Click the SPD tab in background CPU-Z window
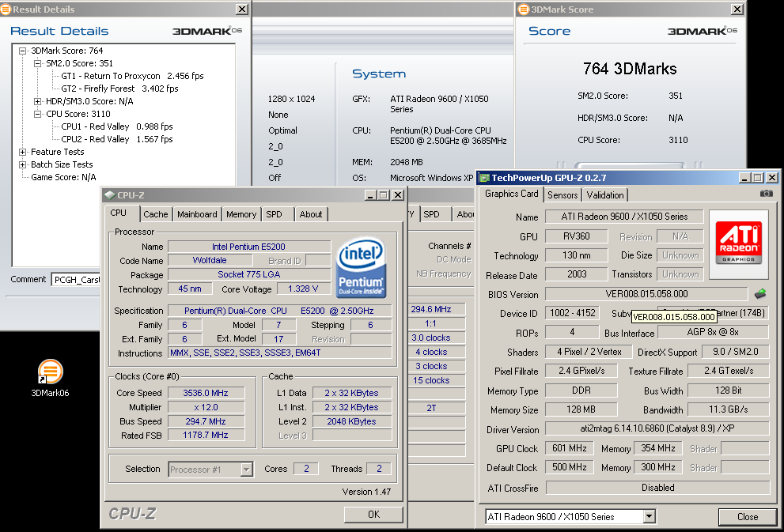Viewport: 784px width, 532px height. [x=431, y=214]
